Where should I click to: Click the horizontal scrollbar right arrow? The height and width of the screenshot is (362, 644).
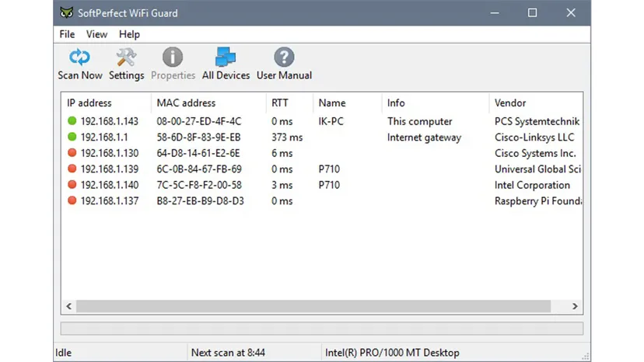click(x=575, y=306)
